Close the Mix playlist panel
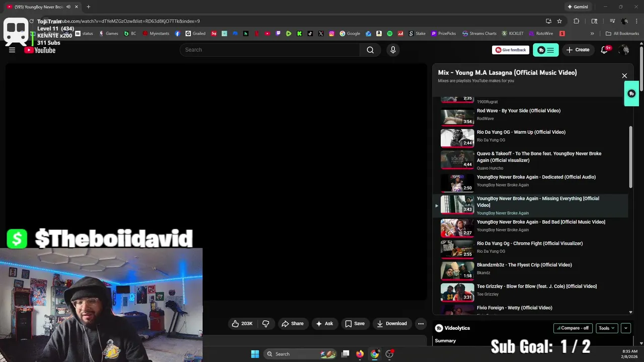644x362 pixels. 624,76
